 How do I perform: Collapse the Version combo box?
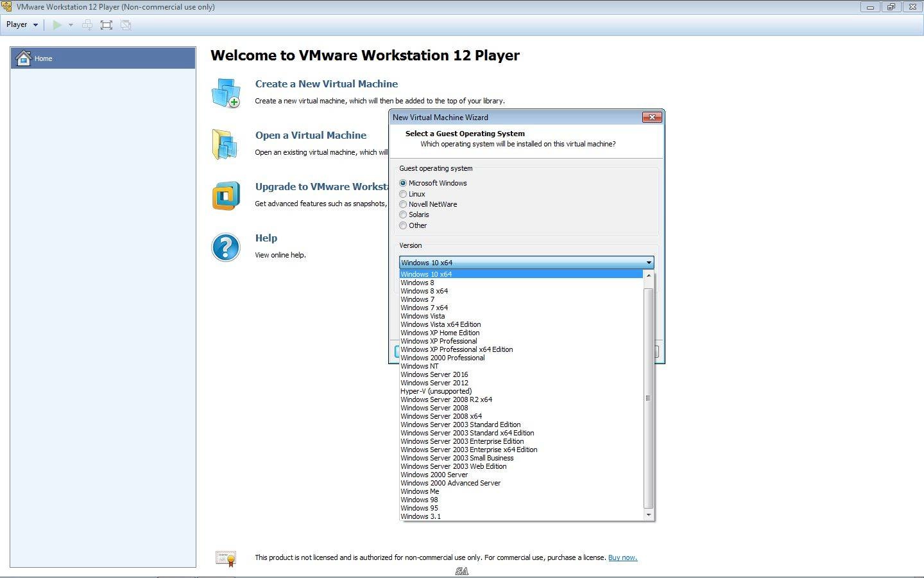click(649, 263)
